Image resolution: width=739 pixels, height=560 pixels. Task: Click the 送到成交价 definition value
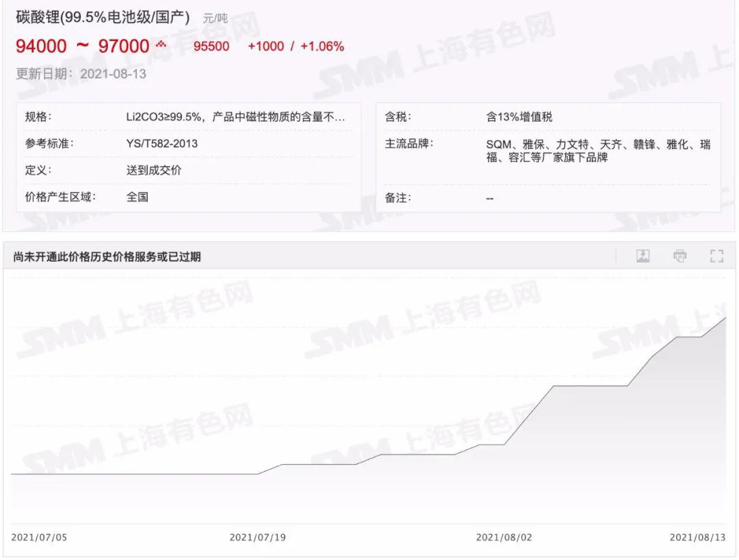click(154, 170)
